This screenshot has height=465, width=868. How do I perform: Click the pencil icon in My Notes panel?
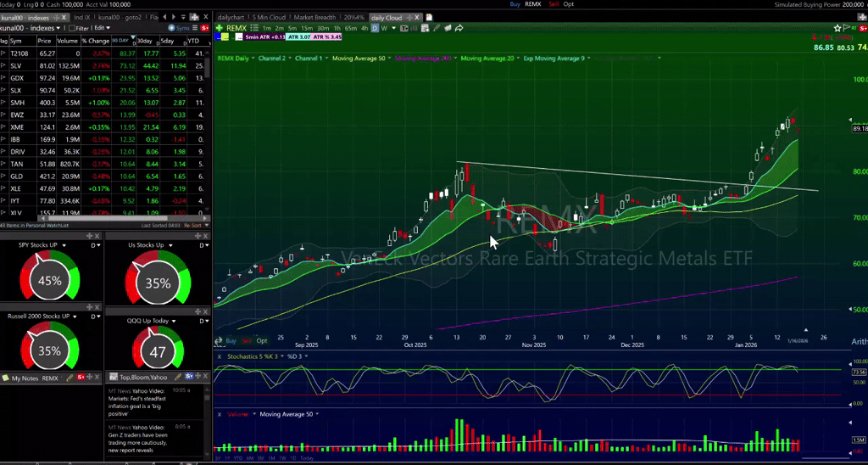pyautogui.click(x=70, y=378)
